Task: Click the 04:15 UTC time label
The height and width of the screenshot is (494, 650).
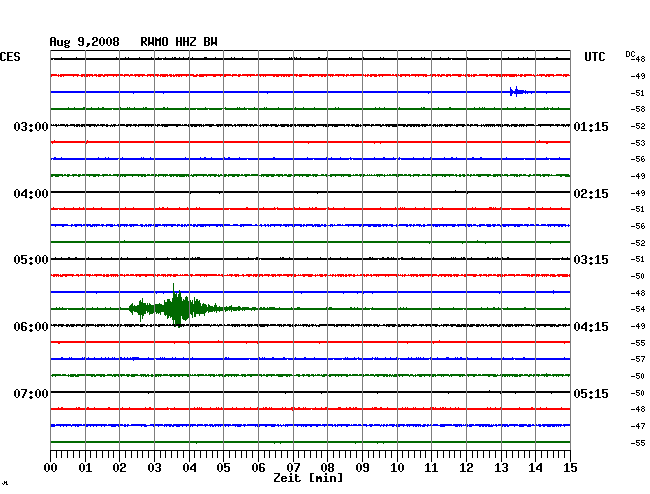Action: point(591,327)
